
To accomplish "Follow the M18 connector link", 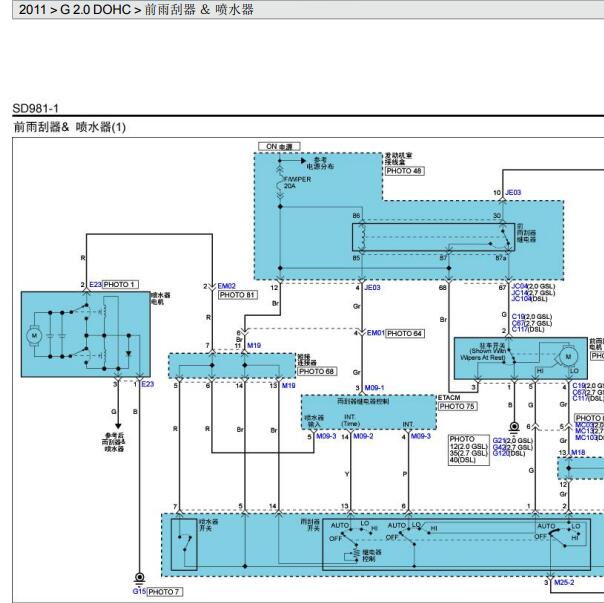I will point(578,452).
